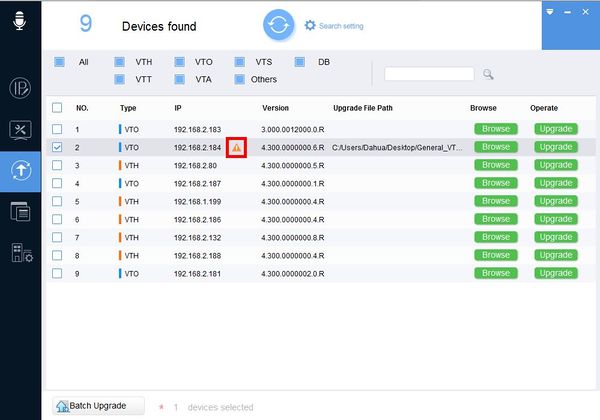Click the IP column header
The height and width of the screenshot is (420, 600).
(178, 108)
